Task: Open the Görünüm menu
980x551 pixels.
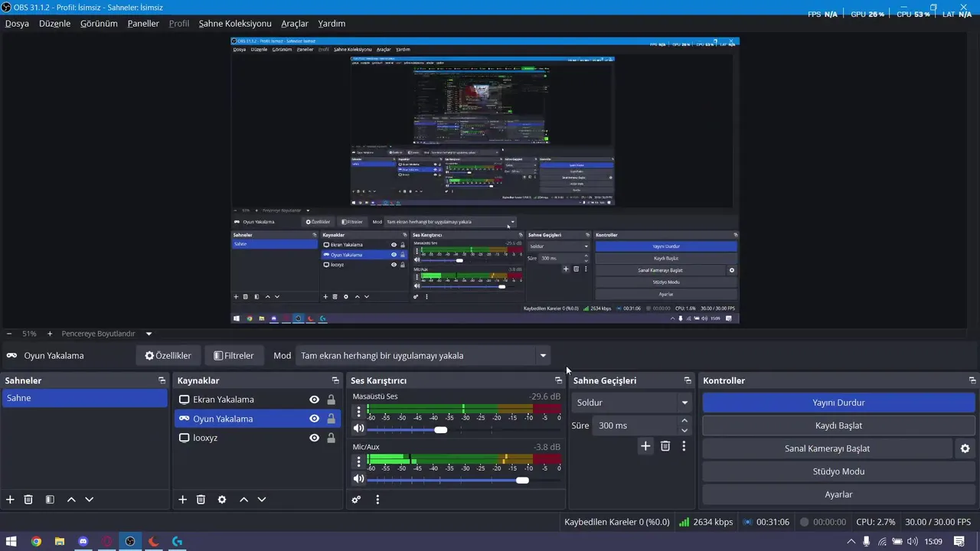Action: tap(99, 24)
